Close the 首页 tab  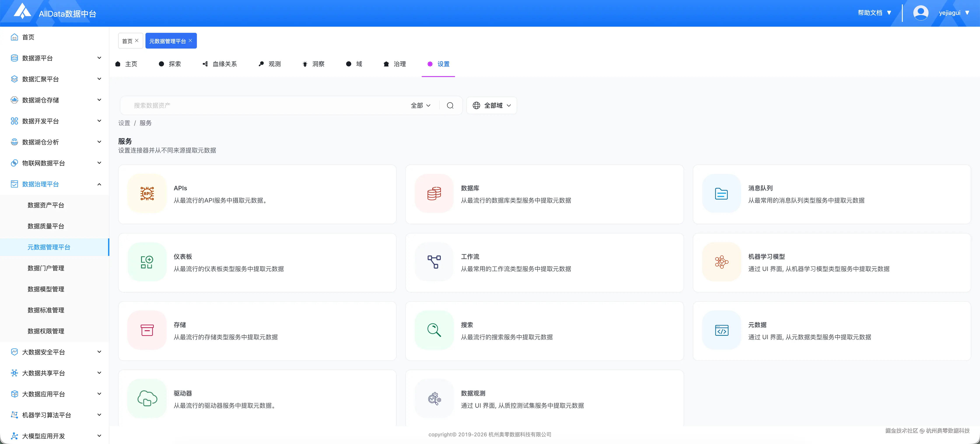[136, 40]
